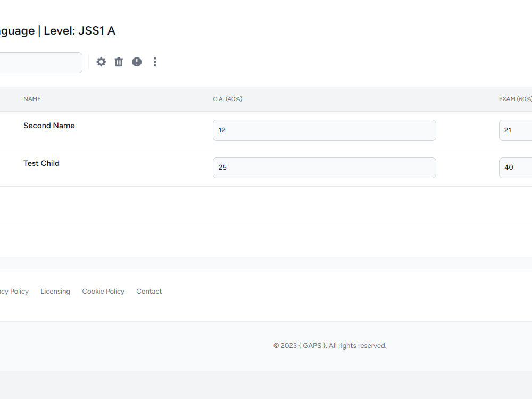Select the trash bin icon in the toolbar
The height and width of the screenshot is (399, 532).
click(119, 62)
